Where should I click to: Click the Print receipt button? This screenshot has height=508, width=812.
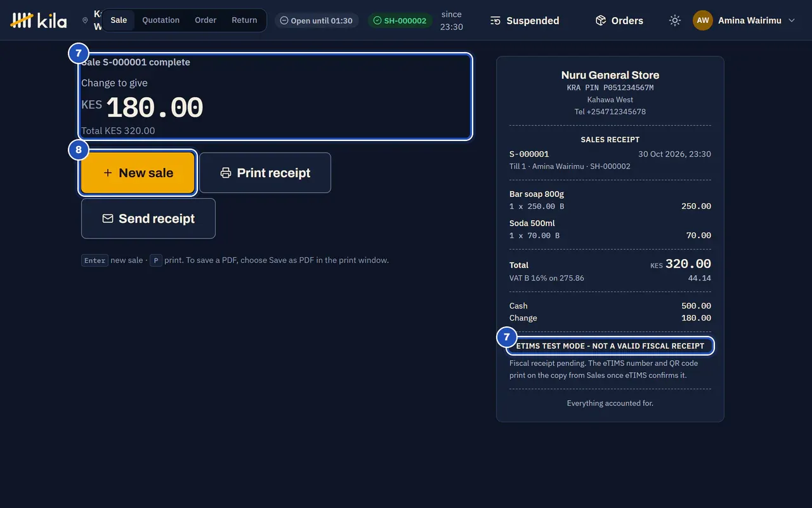coord(265,173)
